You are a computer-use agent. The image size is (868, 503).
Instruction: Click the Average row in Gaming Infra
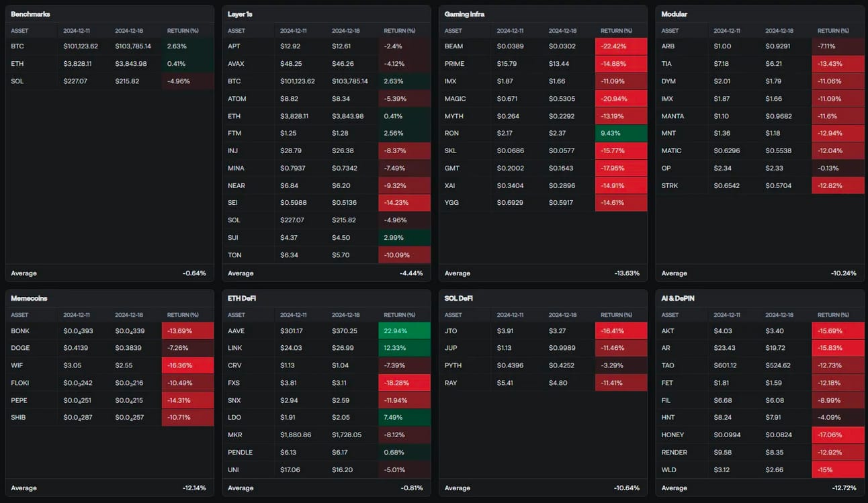point(543,273)
